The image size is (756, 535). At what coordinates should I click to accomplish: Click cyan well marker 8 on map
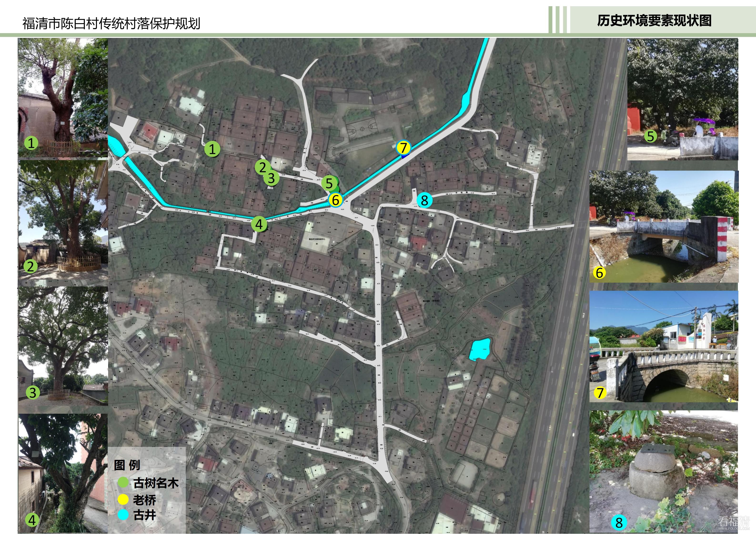(424, 200)
